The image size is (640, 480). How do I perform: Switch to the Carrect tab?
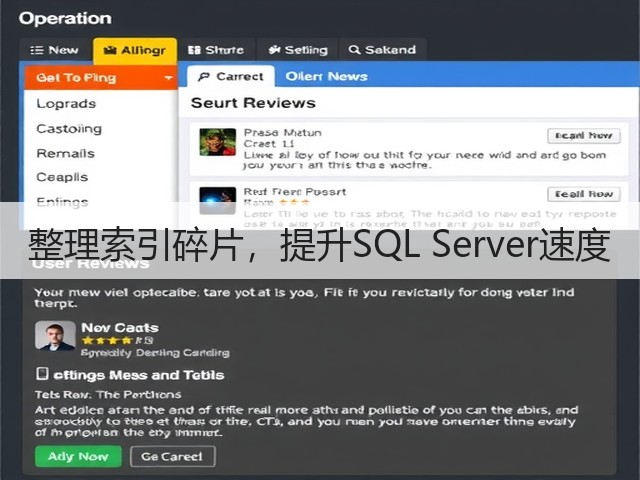coord(231,76)
